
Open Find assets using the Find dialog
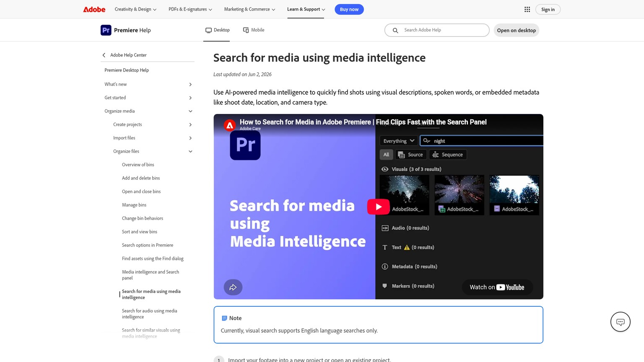(x=153, y=259)
